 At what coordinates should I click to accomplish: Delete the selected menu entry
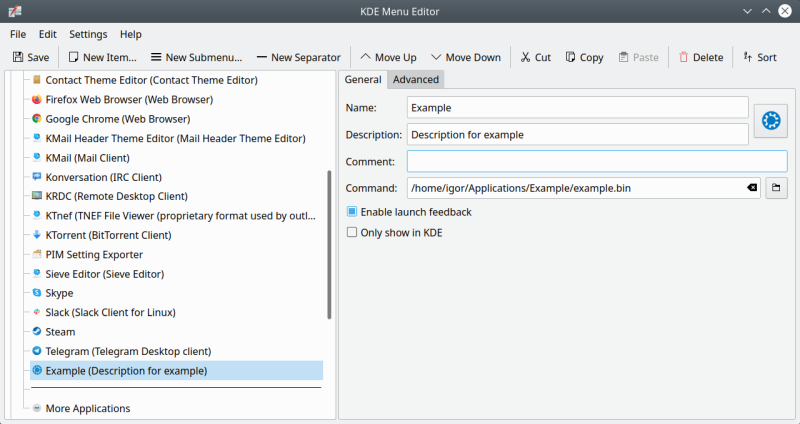coord(700,57)
